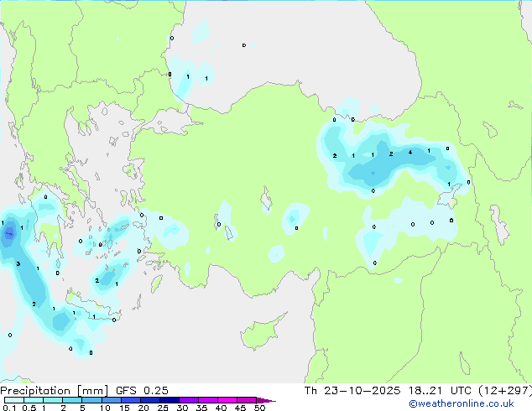
Task: Click the legend scale label '45'
Action: (x=241, y=408)
